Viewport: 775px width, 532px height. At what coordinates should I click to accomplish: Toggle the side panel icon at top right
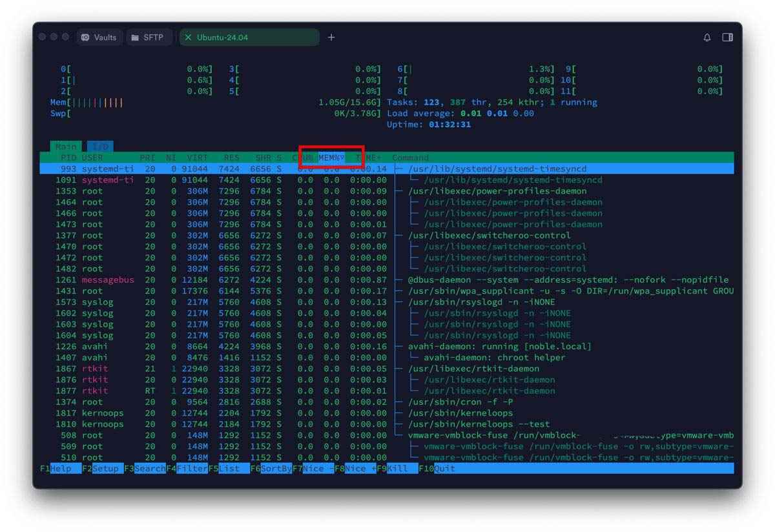pyautogui.click(x=727, y=37)
